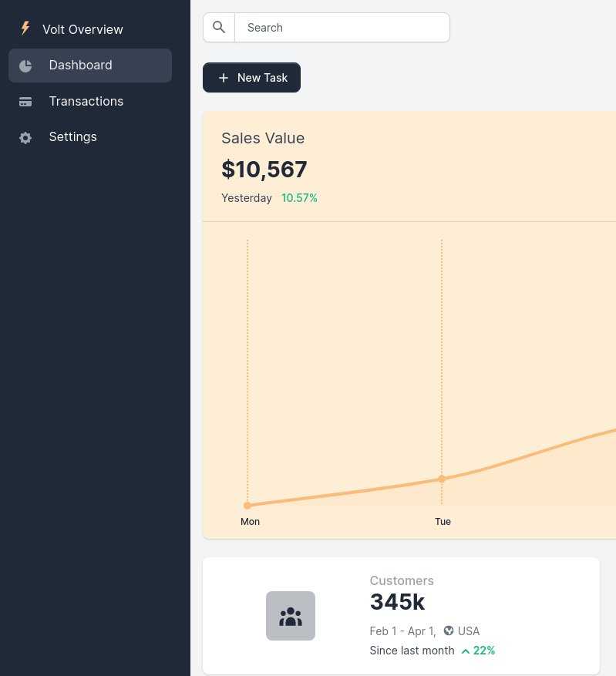Screen dimensions: 616x676
Task: Click the Volt lightning bolt logo icon
Action: [25, 29]
